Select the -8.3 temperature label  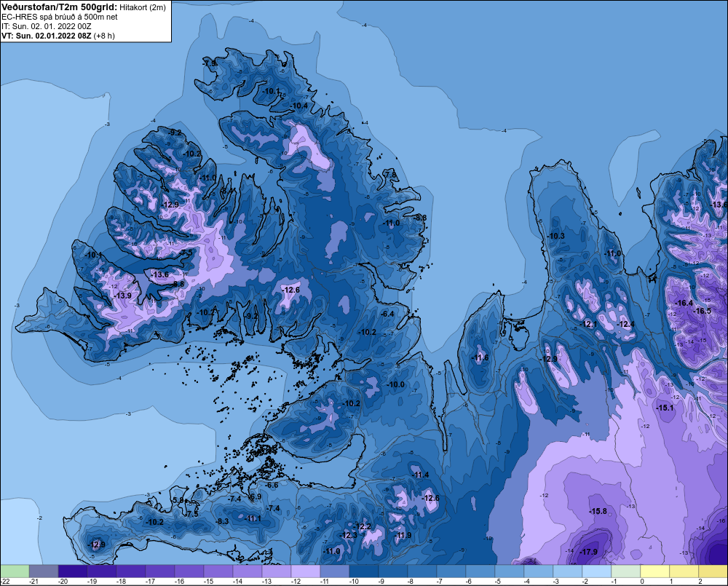(222, 521)
